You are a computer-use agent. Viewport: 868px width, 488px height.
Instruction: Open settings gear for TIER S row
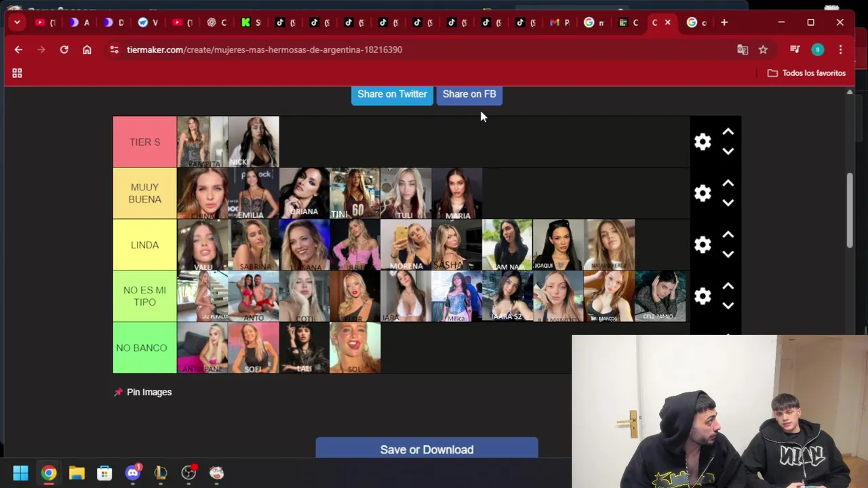(703, 142)
